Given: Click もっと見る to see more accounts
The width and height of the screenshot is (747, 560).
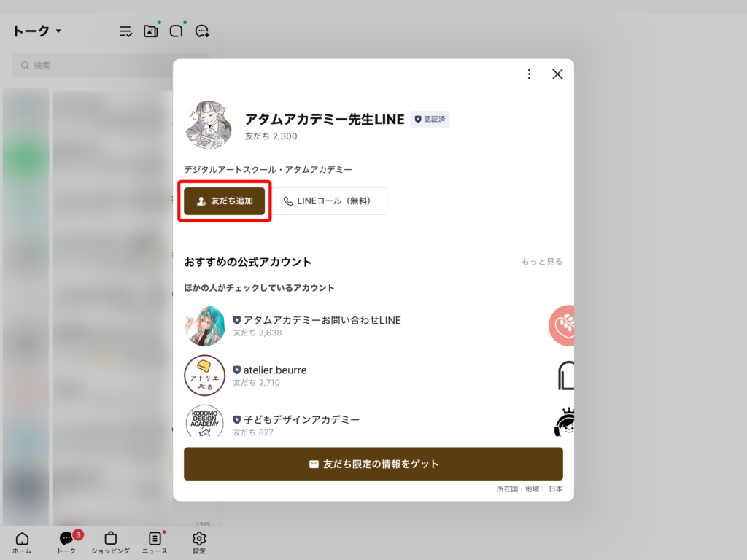Looking at the screenshot, I should coord(541,262).
